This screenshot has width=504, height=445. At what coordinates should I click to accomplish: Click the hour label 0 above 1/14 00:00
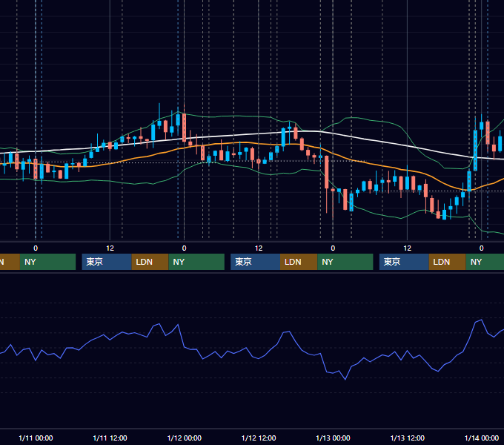tap(482, 248)
